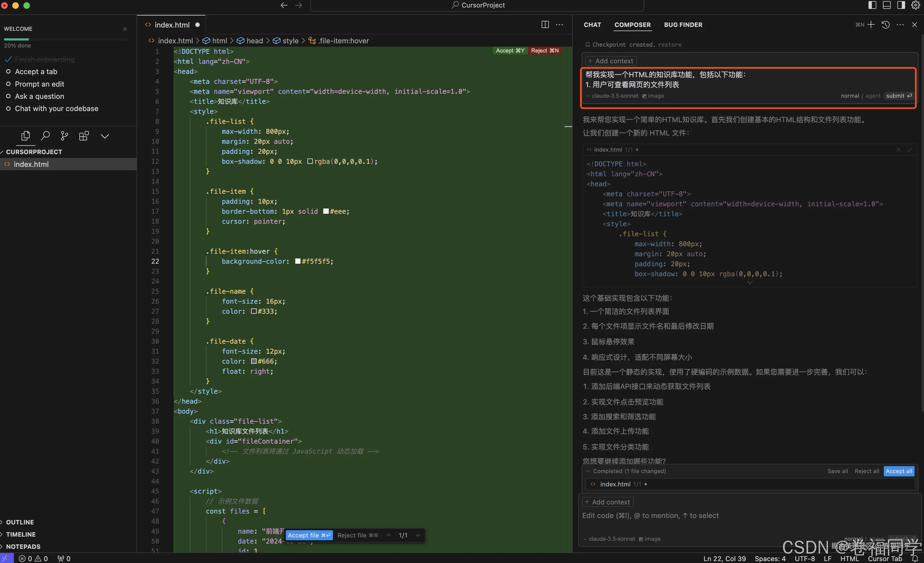Toggle the primary sidebar layout icon
This screenshot has height=563, width=924.
(x=872, y=5)
